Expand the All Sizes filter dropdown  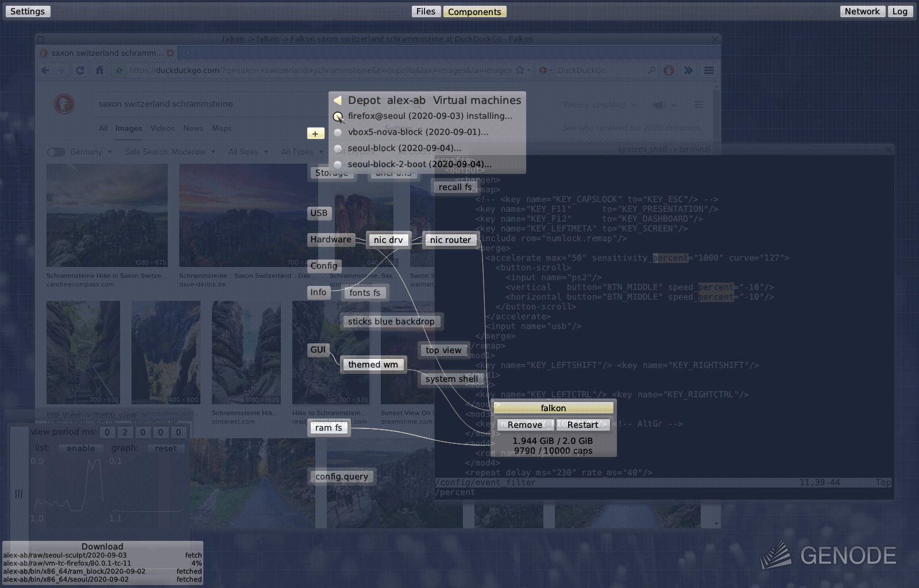[248, 152]
